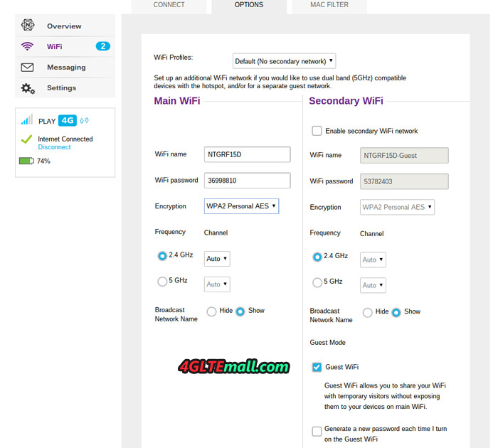Image resolution: width=498 pixels, height=448 pixels.
Task: Click the Netgear Overview logo icon
Action: (x=28, y=26)
